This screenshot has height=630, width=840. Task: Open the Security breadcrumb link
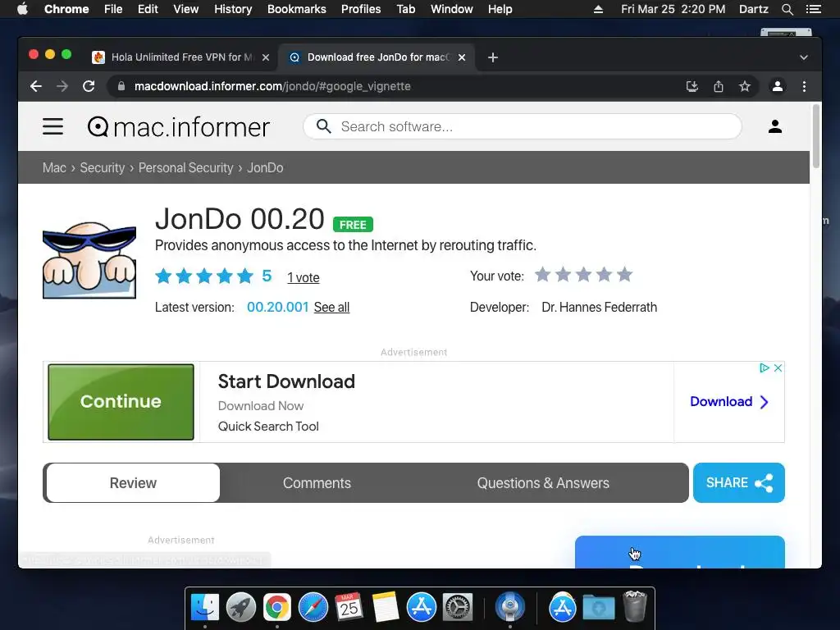coord(103,167)
